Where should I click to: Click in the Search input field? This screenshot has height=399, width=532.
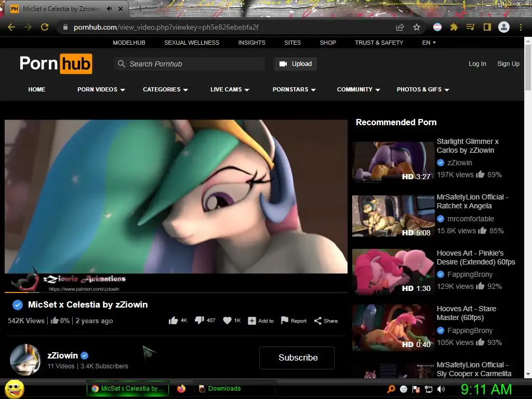[190, 64]
